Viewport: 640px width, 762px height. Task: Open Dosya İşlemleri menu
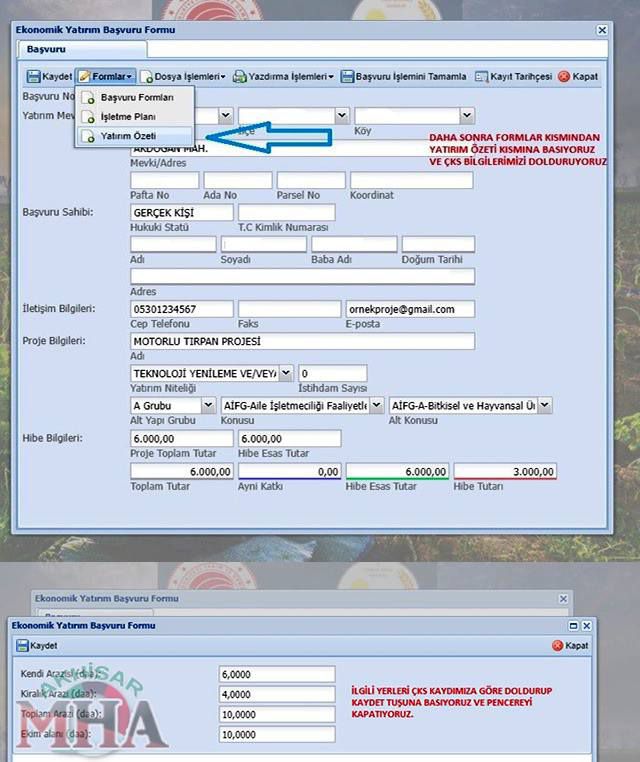(x=183, y=76)
